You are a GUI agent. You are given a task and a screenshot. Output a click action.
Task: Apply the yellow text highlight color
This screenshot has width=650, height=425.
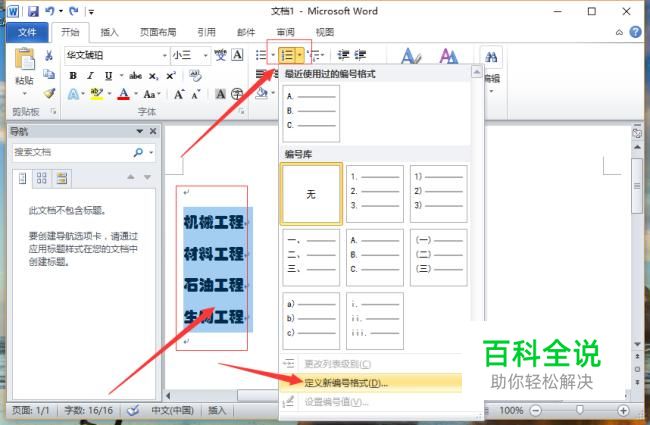[x=97, y=94]
